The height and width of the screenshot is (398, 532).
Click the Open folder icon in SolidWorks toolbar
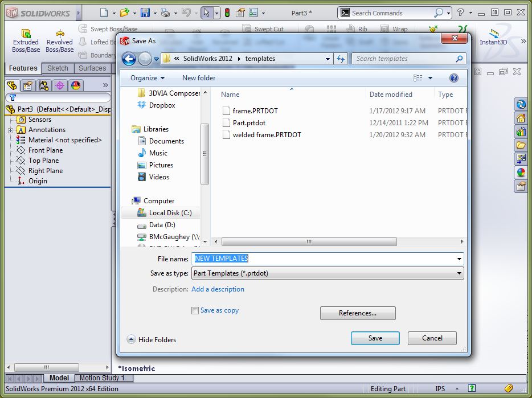click(125, 13)
